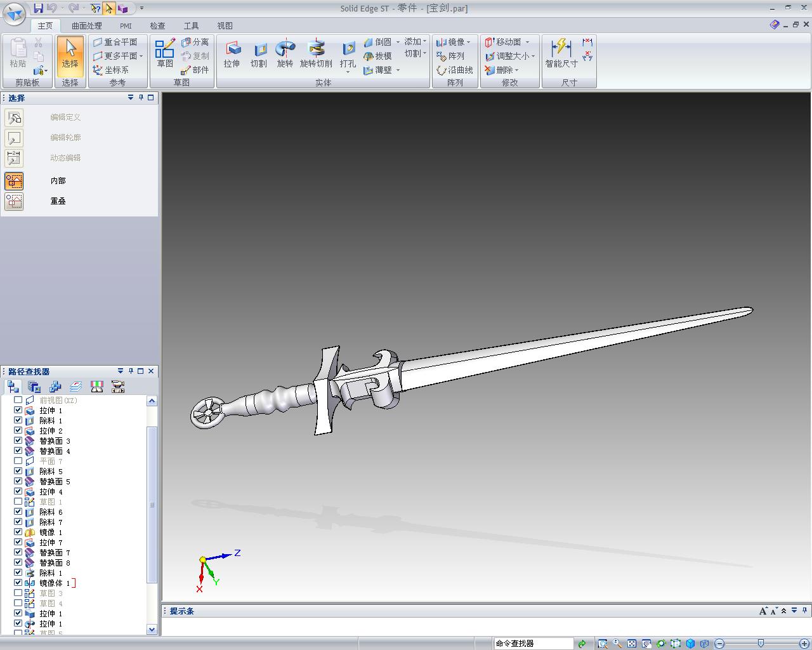
Task: Select 除料 6 in the PathFinder tree
Action: coord(51,512)
